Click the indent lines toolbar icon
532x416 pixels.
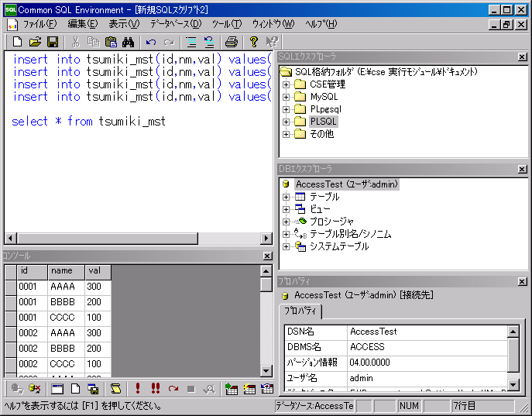coord(191,42)
